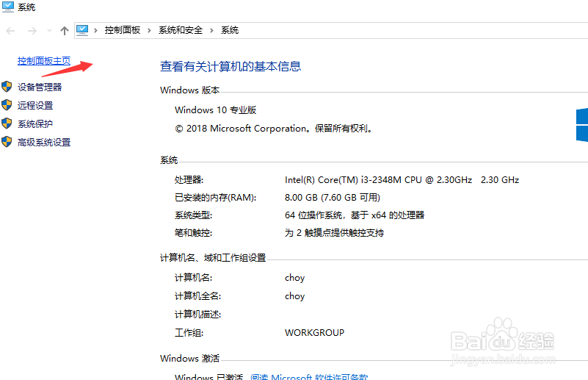Click the 系统类型 label
Screen dimensions: 588x380
(x=193, y=215)
